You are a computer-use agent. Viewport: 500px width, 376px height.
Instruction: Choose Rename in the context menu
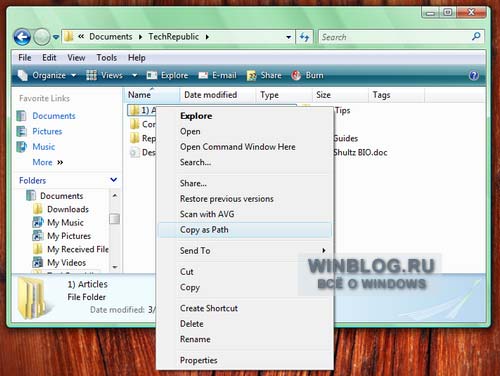click(245, 339)
